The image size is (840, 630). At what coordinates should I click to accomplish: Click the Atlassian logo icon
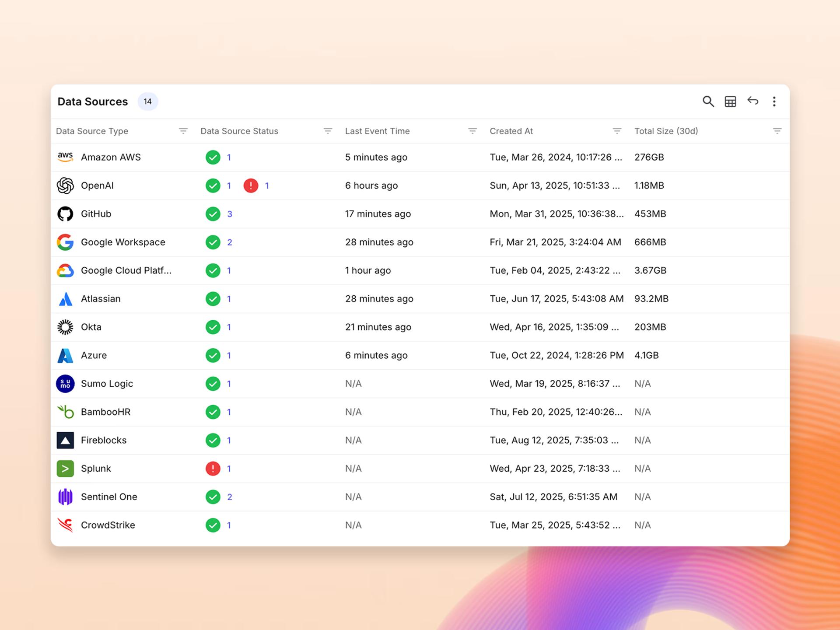(65, 299)
